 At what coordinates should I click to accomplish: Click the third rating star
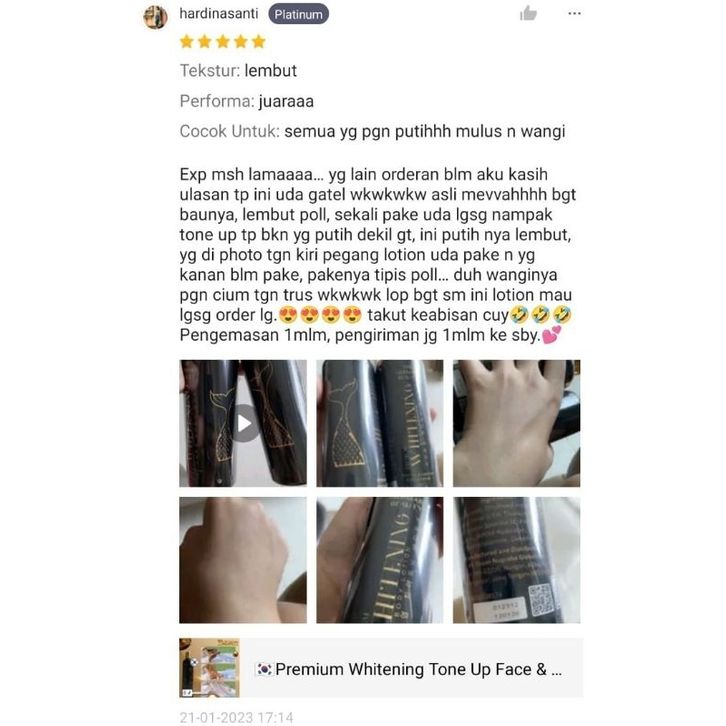(223, 42)
